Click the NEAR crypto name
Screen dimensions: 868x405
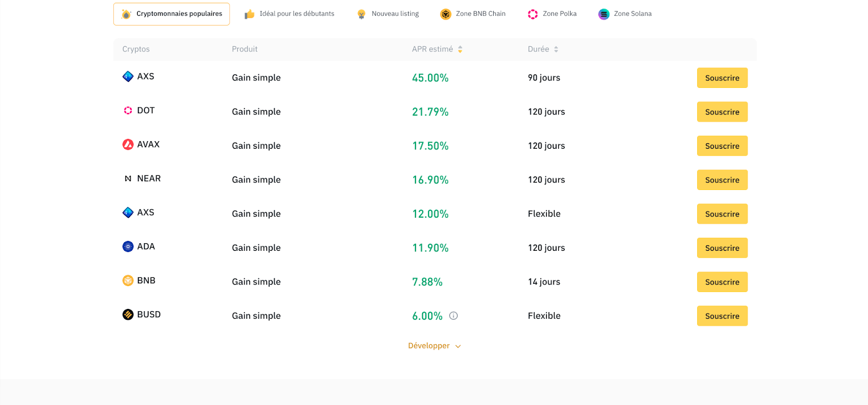pyautogui.click(x=149, y=179)
